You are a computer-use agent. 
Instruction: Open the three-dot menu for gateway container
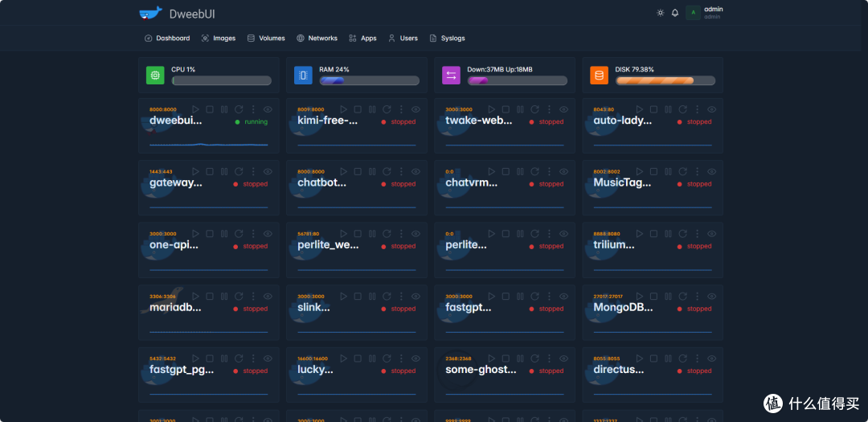click(253, 171)
